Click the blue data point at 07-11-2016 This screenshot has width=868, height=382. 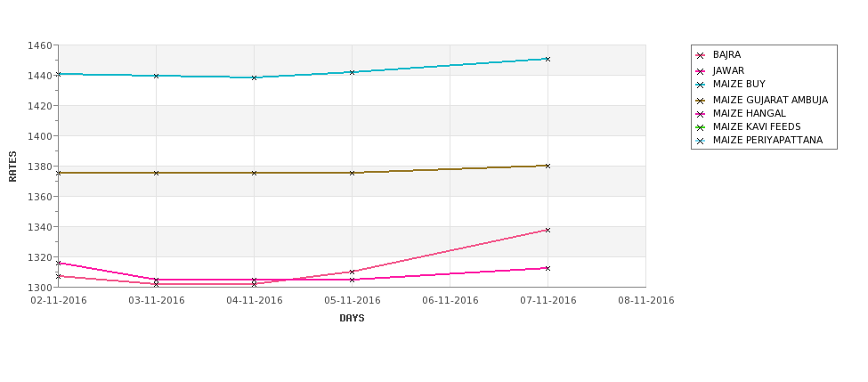(548, 59)
